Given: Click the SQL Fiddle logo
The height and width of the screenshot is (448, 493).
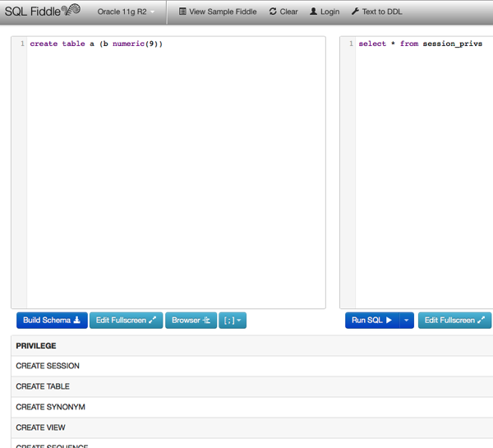Looking at the screenshot, I should point(43,11).
